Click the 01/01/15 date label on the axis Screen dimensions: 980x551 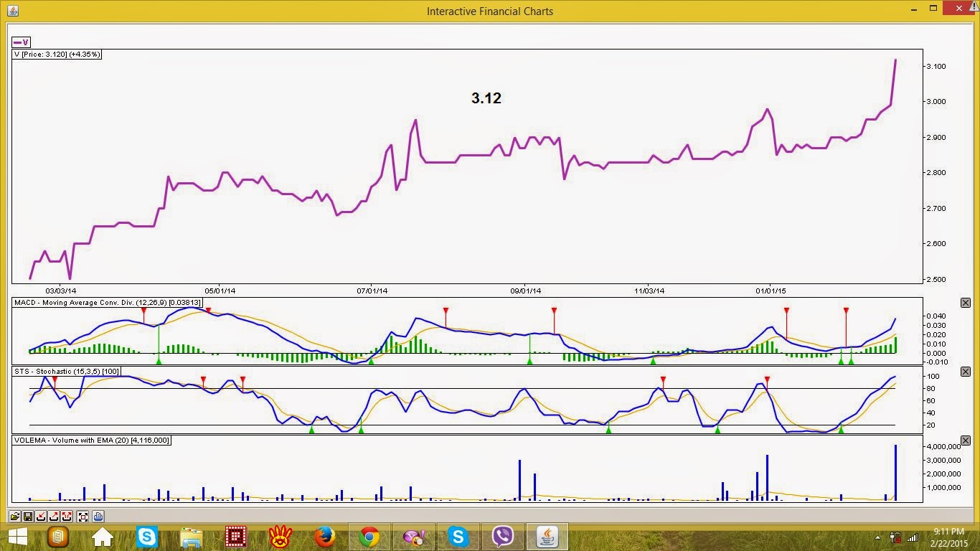tap(771, 291)
